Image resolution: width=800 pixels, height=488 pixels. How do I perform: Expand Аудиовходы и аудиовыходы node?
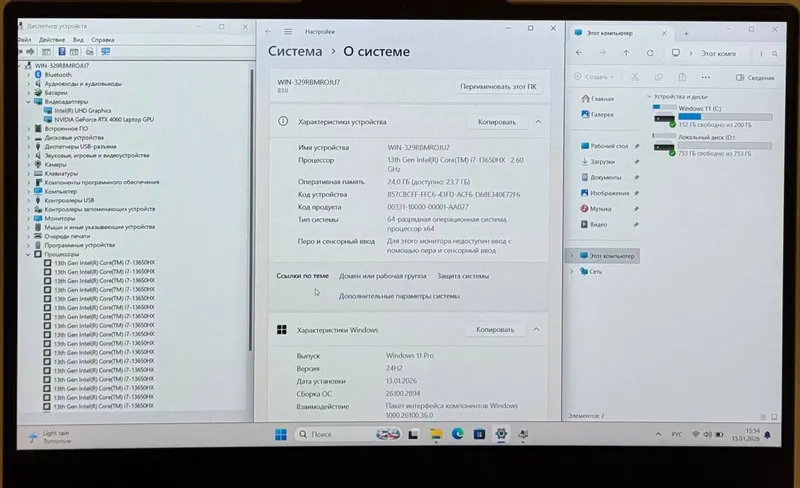coord(29,84)
